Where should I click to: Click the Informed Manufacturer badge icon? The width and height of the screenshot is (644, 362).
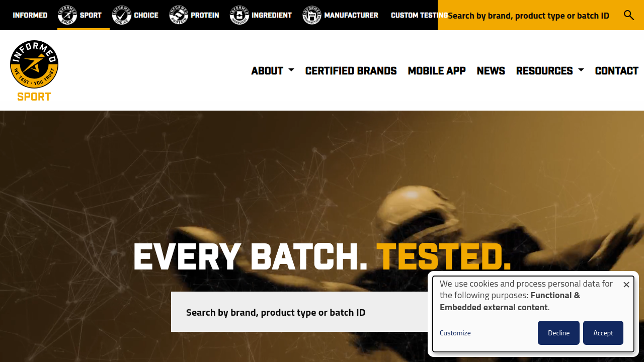312,15
